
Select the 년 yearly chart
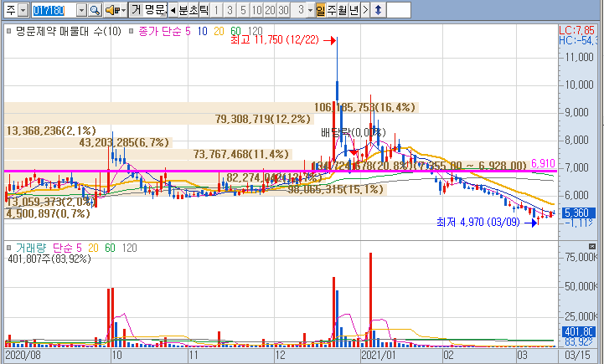(x=354, y=10)
